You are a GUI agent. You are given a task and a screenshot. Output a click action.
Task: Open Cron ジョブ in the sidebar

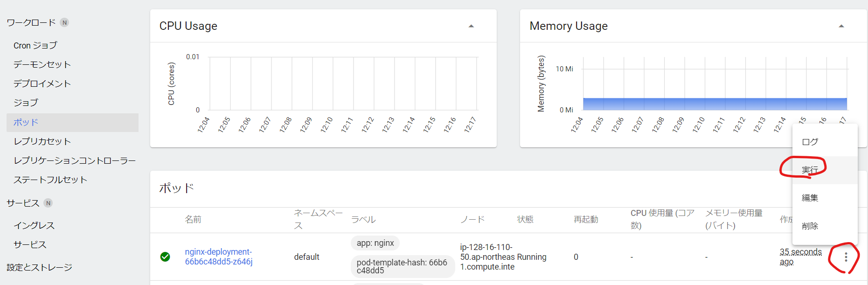pyautogui.click(x=35, y=45)
